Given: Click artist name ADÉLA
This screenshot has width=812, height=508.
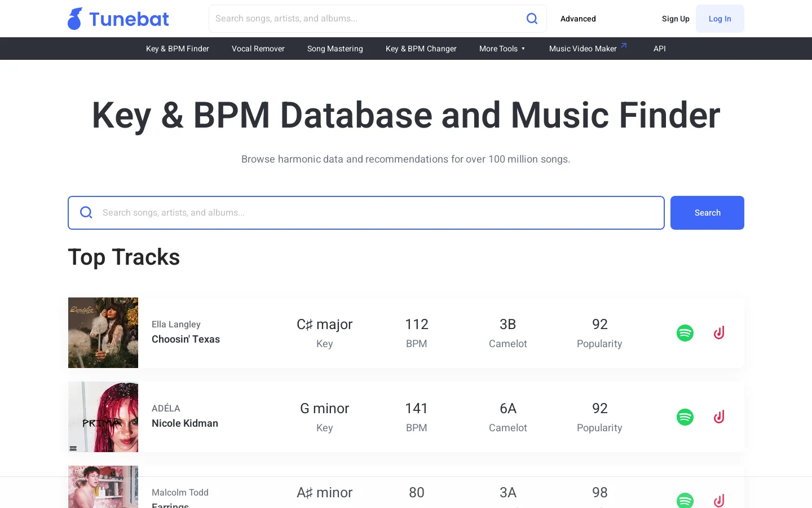Looking at the screenshot, I should pos(166,408).
